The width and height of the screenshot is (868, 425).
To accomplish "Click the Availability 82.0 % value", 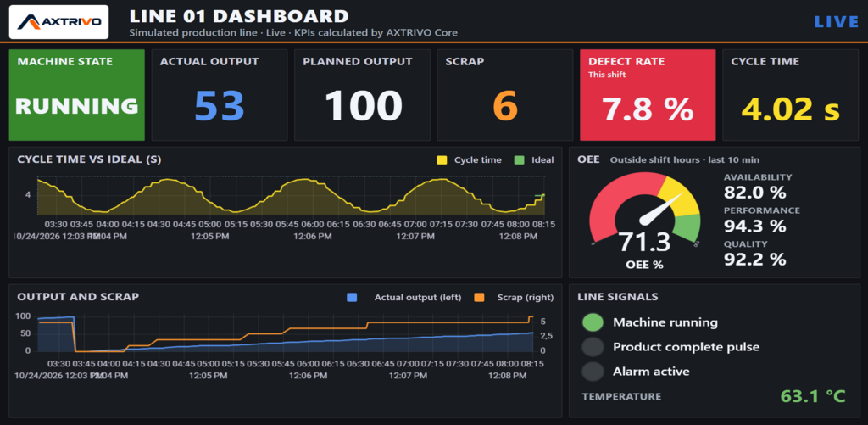I will tap(755, 193).
